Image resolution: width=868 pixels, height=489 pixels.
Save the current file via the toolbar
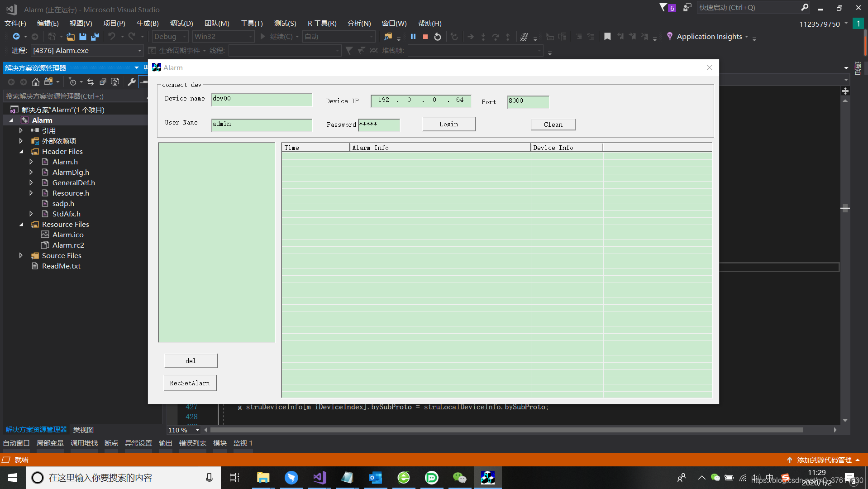pyautogui.click(x=83, y=37)
